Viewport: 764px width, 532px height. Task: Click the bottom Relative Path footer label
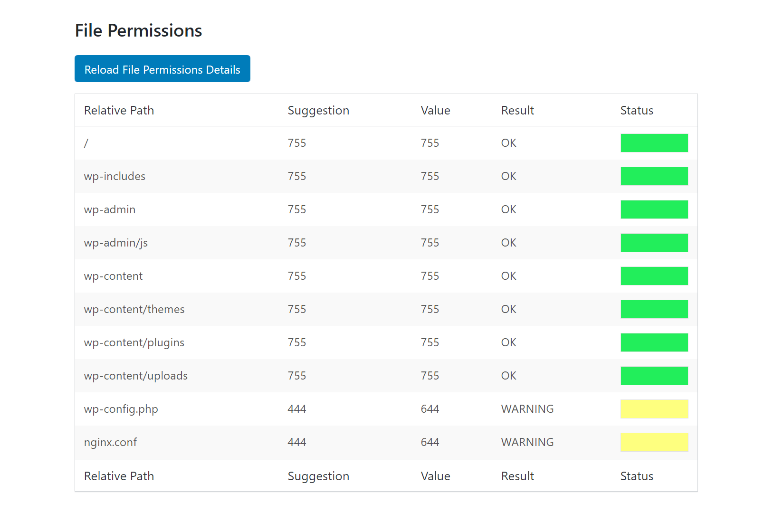tap(118, 475)
